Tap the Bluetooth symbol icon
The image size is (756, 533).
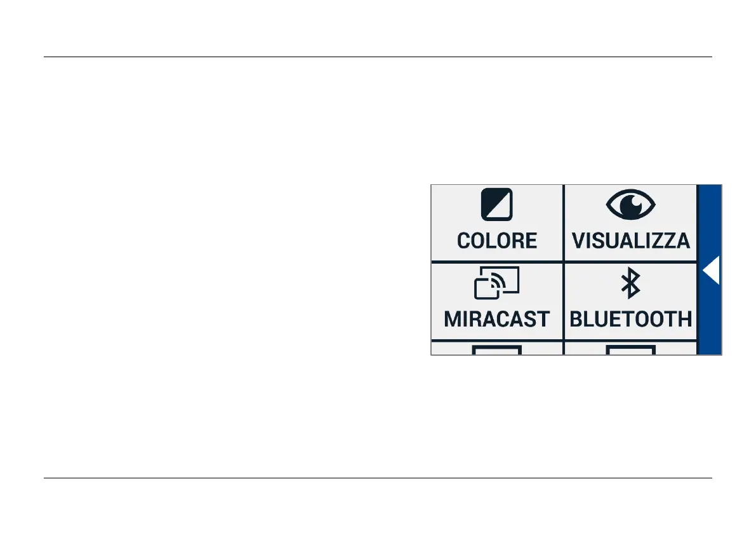pos(630,284)
